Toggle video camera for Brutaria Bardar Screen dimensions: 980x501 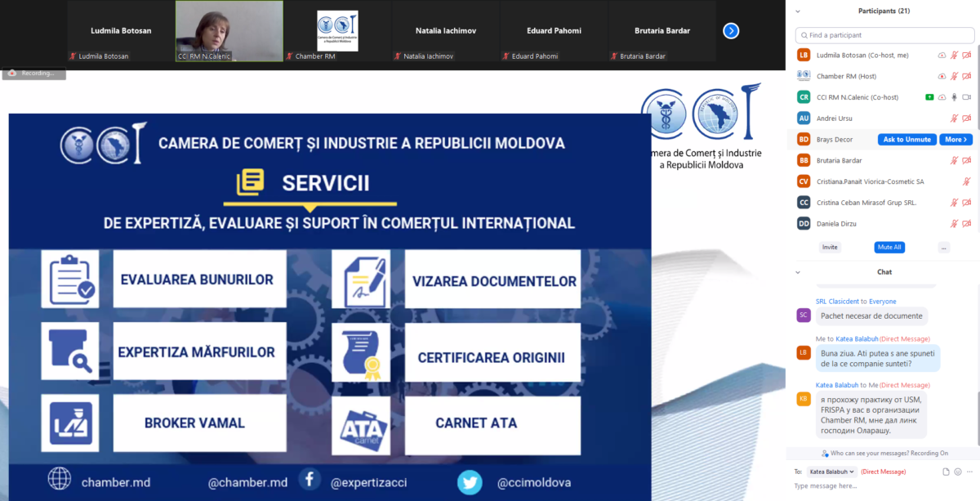(x=967, y=160)
